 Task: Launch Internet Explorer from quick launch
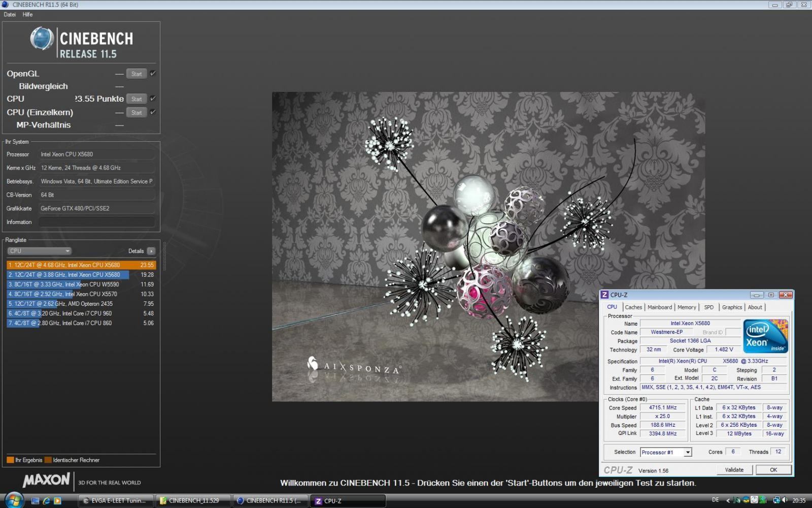pos(46,501)
